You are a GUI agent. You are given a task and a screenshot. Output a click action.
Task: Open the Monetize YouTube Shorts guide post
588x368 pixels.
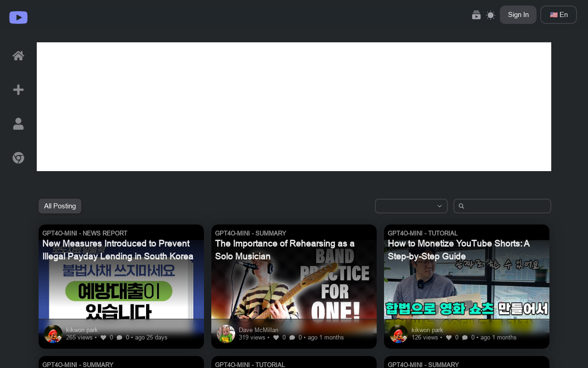pos(458,250)
